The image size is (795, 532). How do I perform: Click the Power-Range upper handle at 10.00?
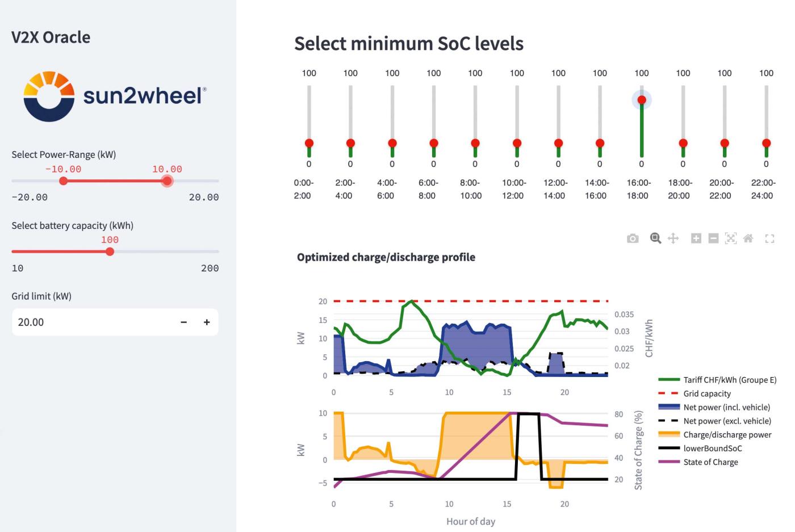click(x=167, y=181)
